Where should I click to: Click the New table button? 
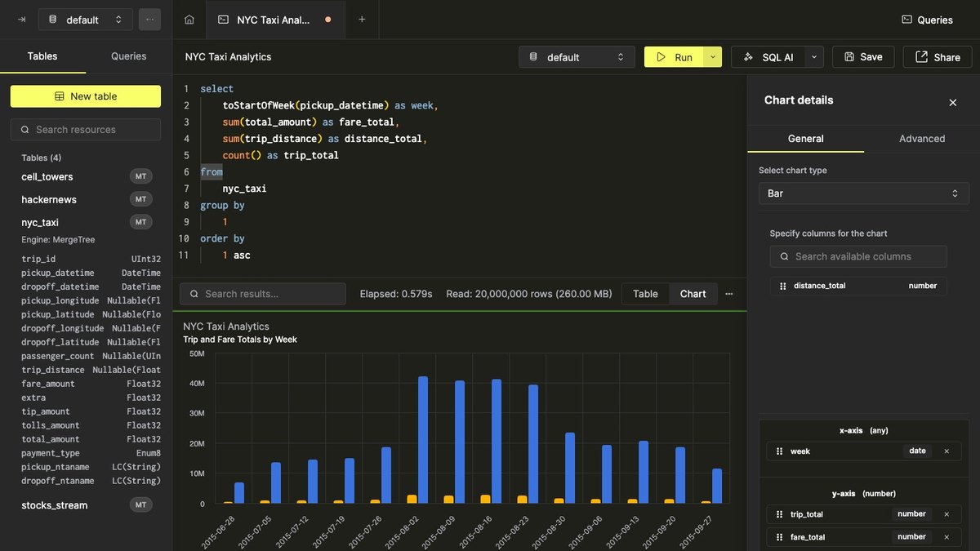86,96
